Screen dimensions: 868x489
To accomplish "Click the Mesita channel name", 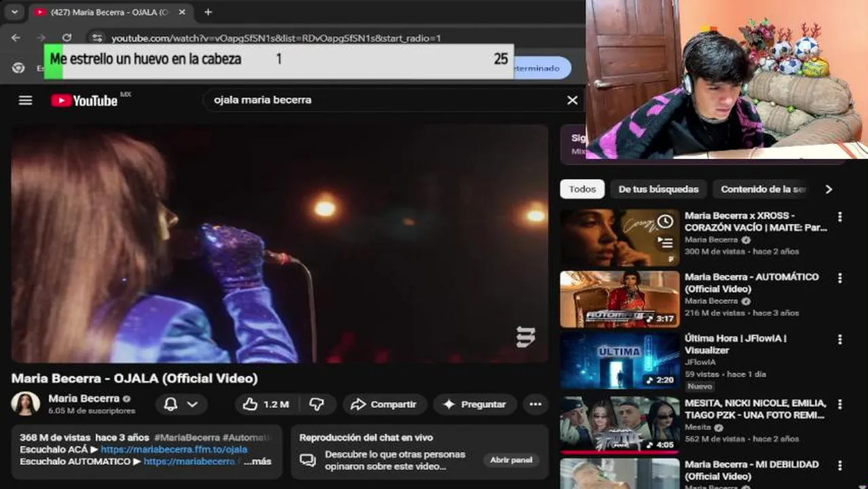I will click(698, 427).
